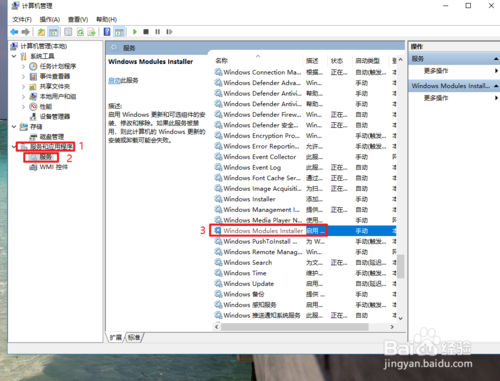Select Windows Installer service row

[305, 199]
